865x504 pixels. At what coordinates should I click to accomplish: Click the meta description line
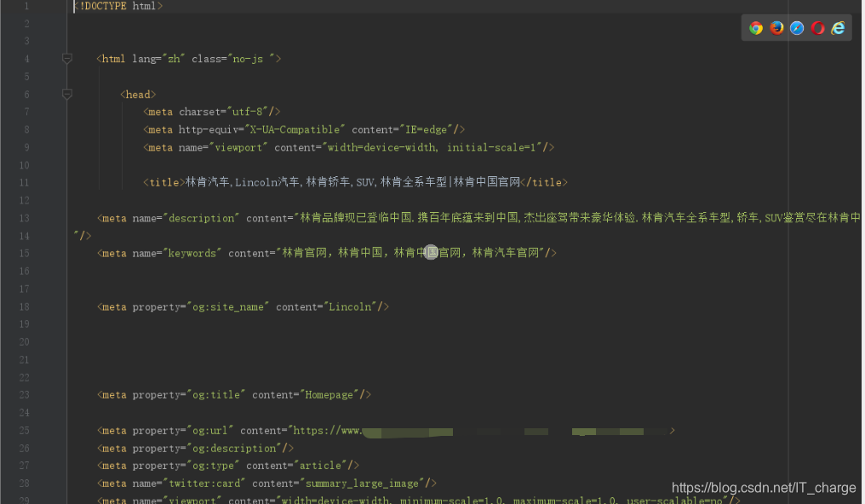point(478,218)
